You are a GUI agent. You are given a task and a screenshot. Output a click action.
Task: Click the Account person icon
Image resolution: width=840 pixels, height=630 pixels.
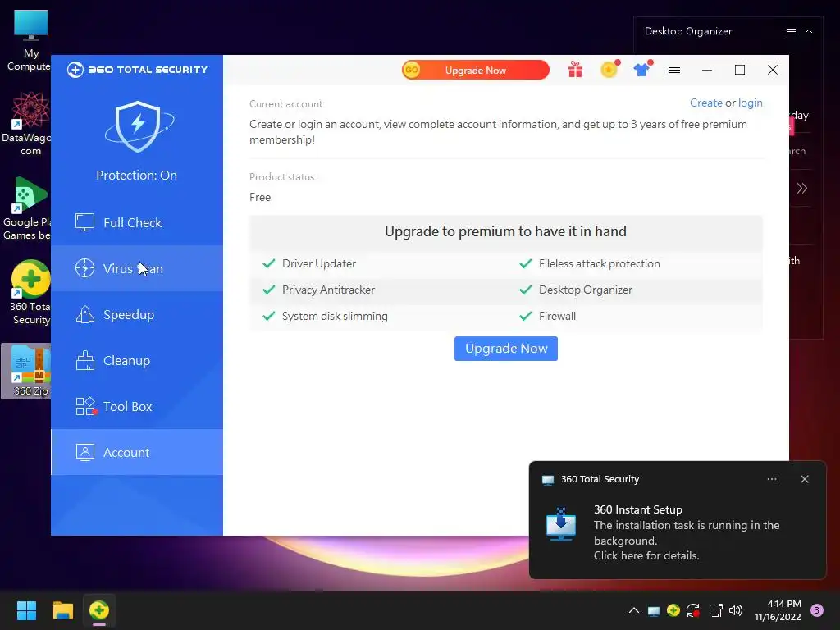pos(84,452)
